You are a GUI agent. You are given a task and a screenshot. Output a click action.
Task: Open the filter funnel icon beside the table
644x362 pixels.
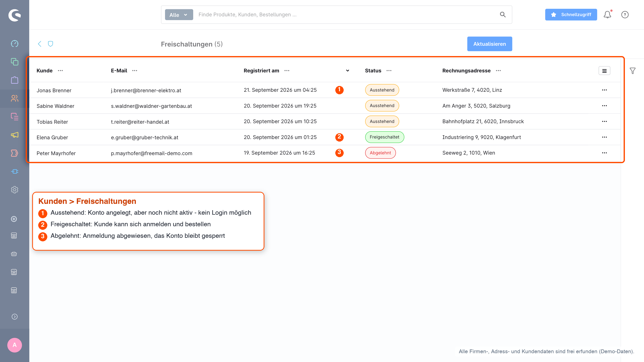(x=633, y=71)
